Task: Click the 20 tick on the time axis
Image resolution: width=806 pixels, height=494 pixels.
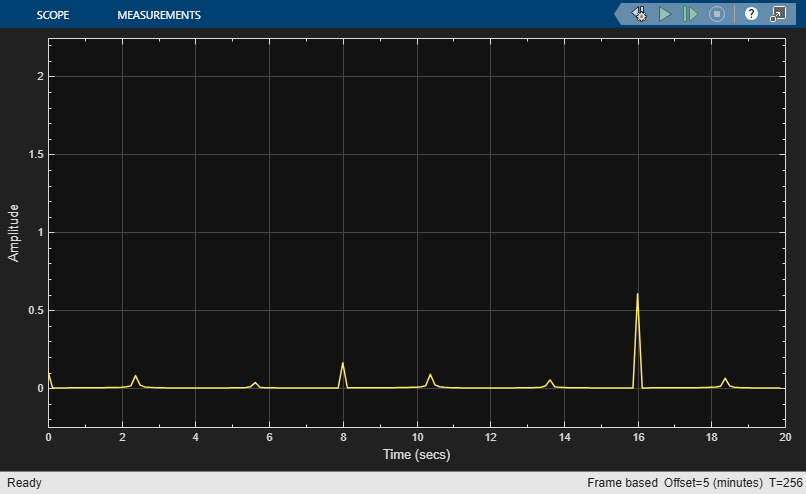Action: pos(785,437)
